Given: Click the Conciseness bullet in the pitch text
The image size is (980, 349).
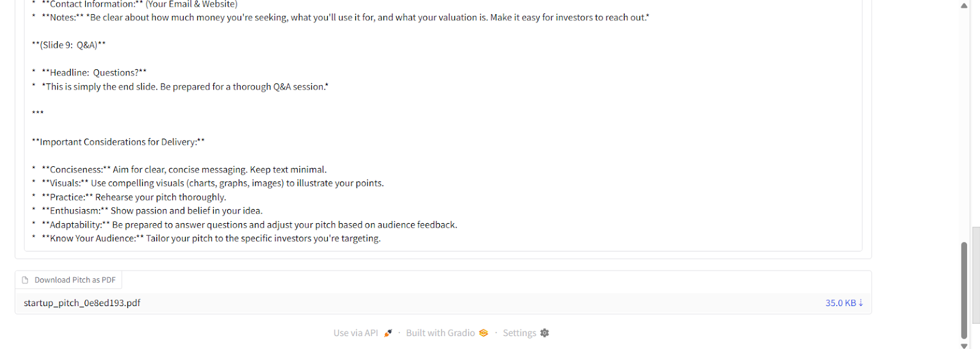Looking at the screenshot, I should [x=184, y=170].
